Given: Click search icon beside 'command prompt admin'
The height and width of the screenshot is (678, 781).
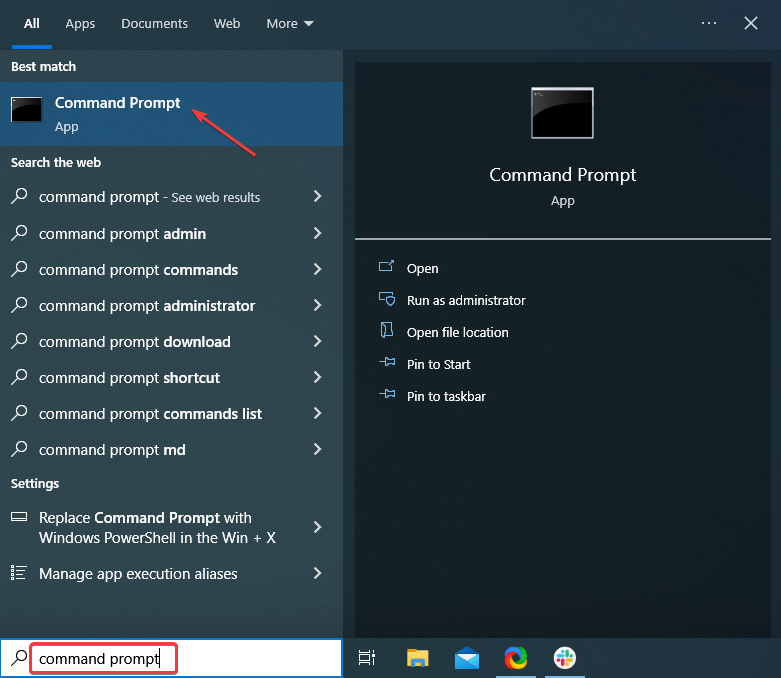Looking at the screenshot, I should click(19, 233).
